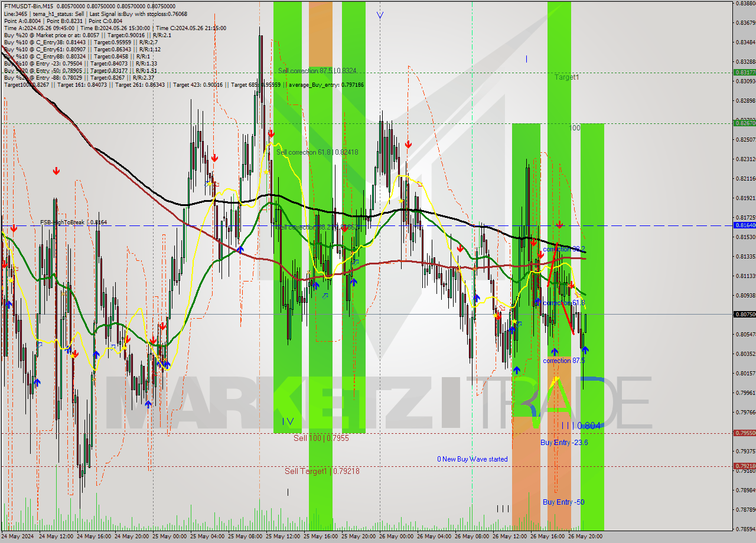Click the blue 0.81640 price tag
The image size is (756, 543).
[x=745, y=225]
